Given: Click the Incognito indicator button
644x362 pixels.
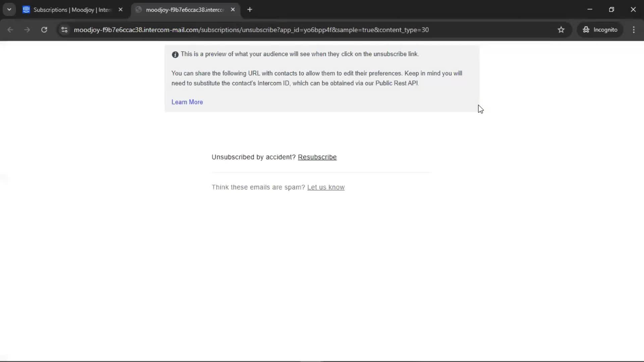Looking at the screenshot, I should click(x=600, y=30).
